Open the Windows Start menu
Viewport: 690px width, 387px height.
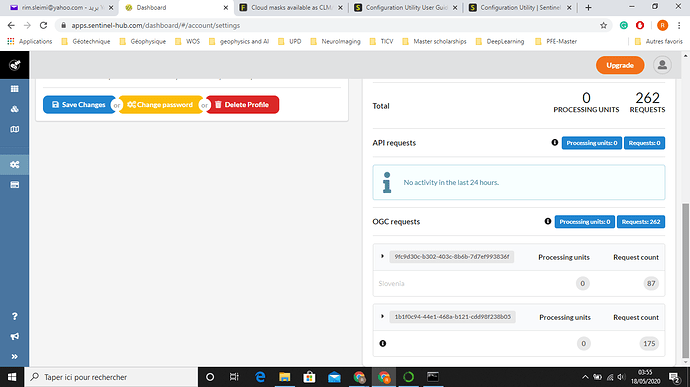12,377
